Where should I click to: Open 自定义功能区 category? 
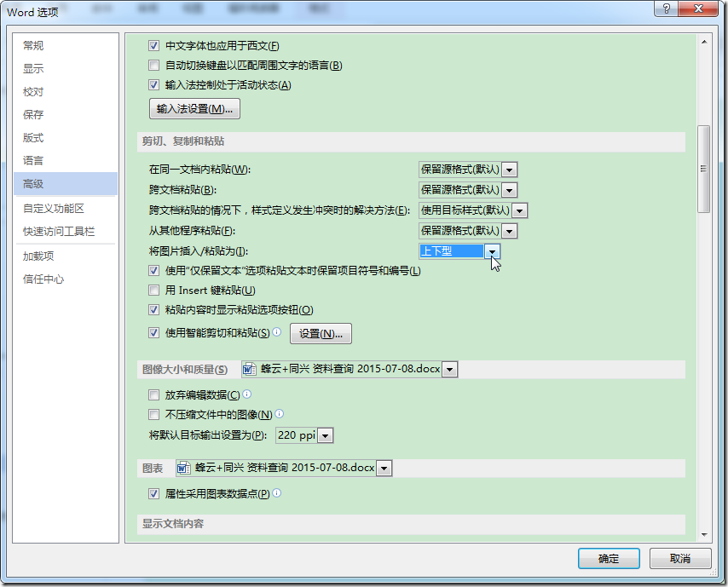tap(66, 209)
